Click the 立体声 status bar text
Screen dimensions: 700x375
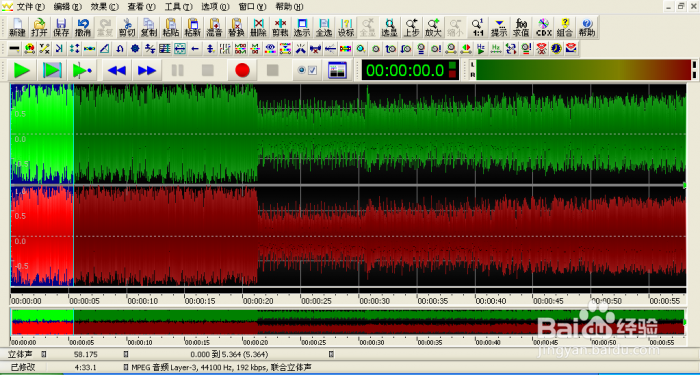click(x=19, y=354)
